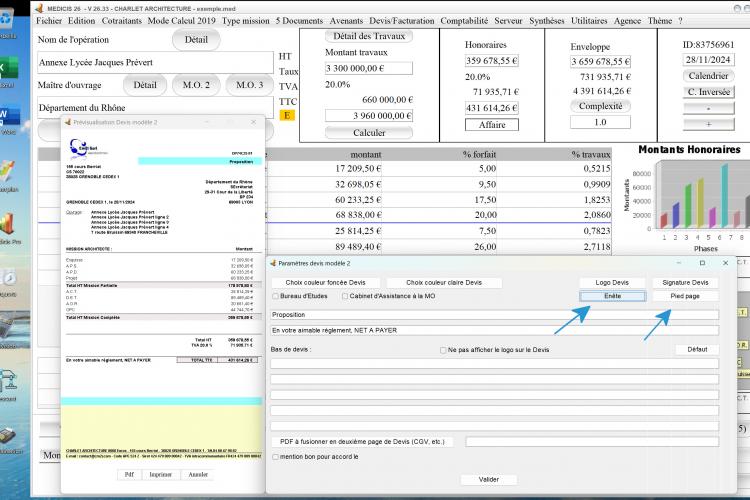
Task: Click Détail next to Nom de l'opération
Action: 196,40
